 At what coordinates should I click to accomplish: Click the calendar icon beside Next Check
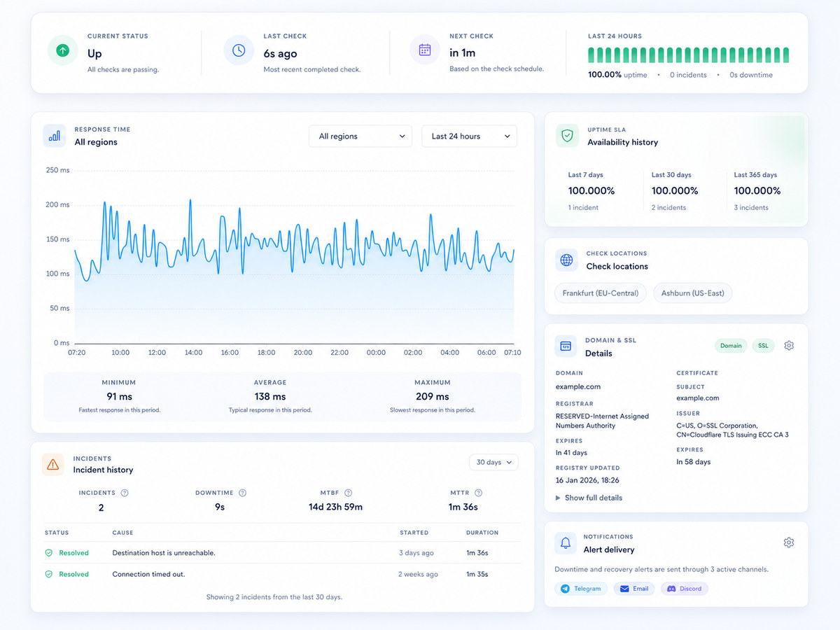coord(424,50)
